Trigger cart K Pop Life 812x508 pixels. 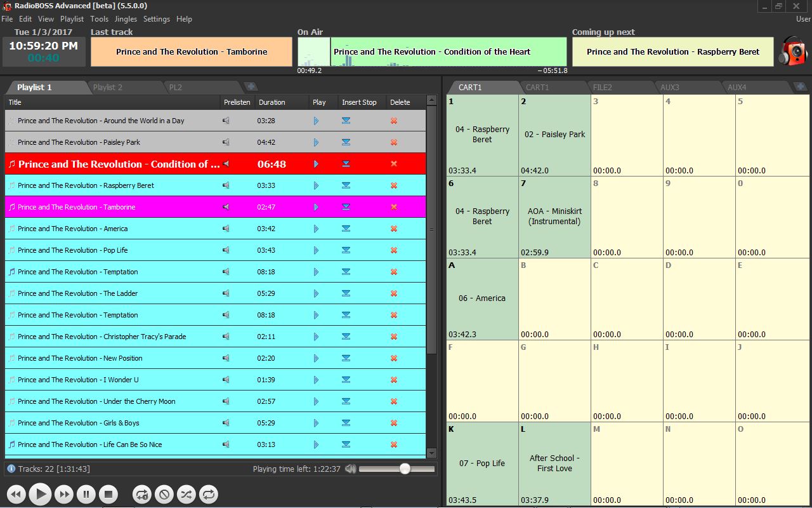[482, 463]
